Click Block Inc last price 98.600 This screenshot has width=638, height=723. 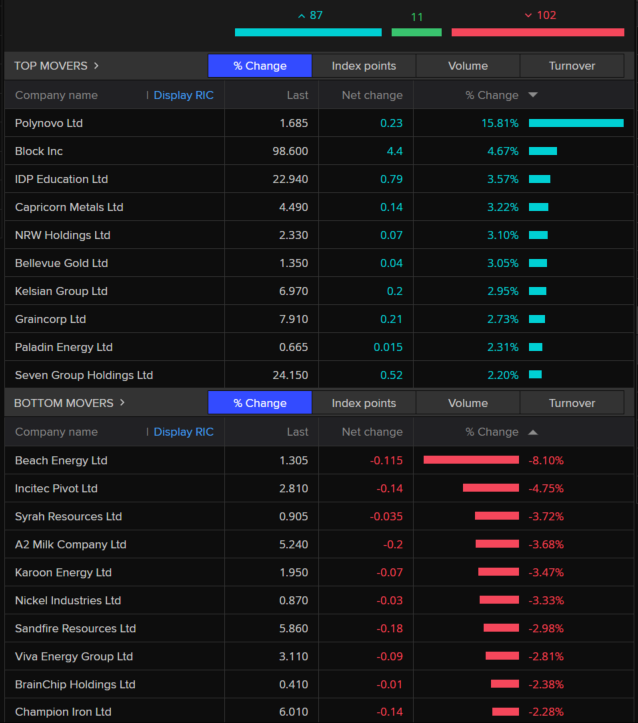(290, 151)
